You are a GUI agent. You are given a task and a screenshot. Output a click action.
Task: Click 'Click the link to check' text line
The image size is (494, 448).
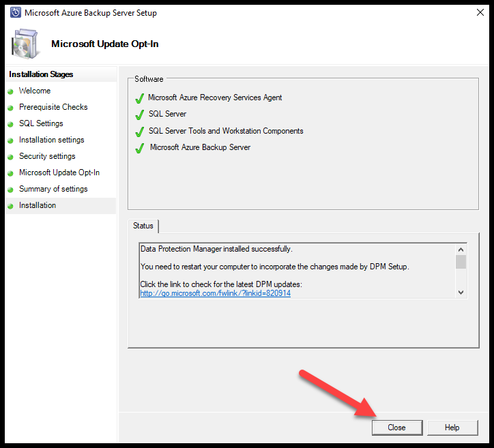(221, 284)
